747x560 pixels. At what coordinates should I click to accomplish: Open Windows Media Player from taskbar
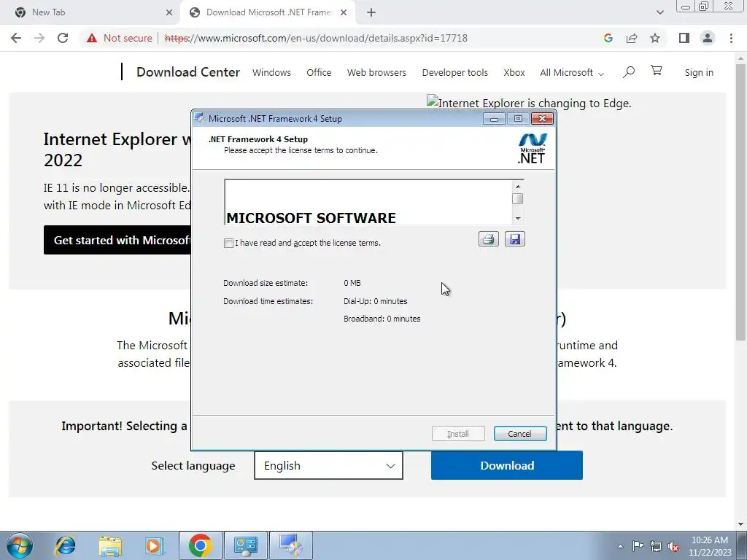(155, 545)
